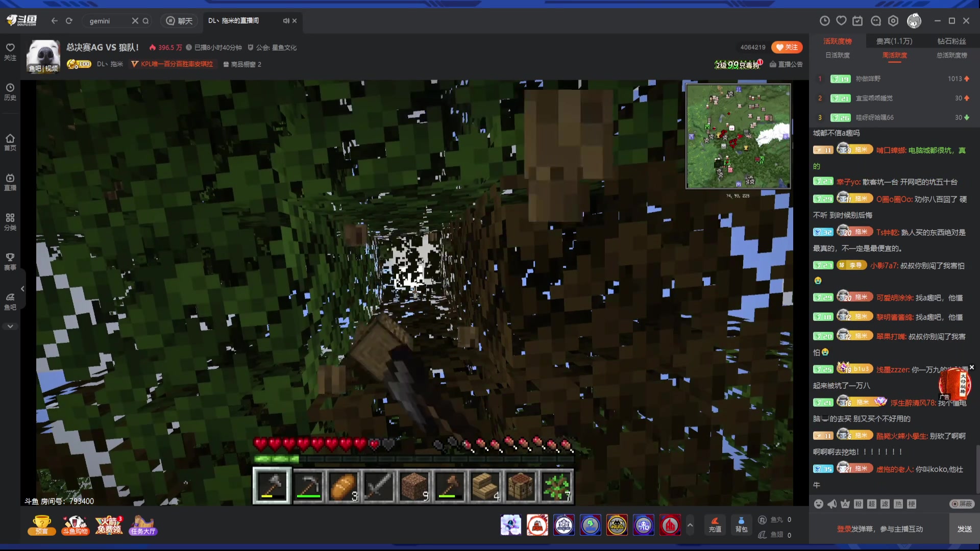Expand more sidebar items chevron
Viewport: 980px width, 551px height.
[10, 327]
